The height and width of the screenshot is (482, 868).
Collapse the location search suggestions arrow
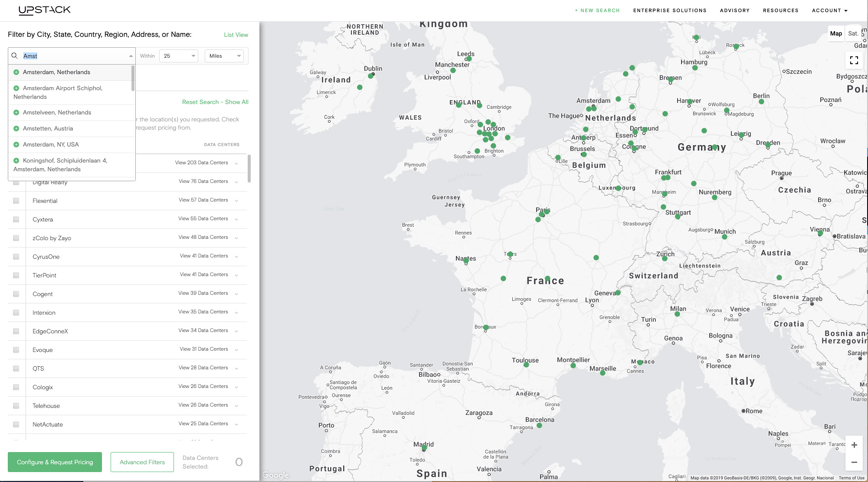coord(131,56)
